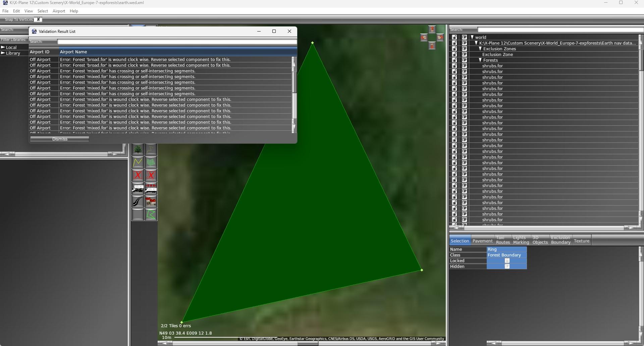Select the Exclusion Zone rectangle tool
644x346 pixels.
138,175
